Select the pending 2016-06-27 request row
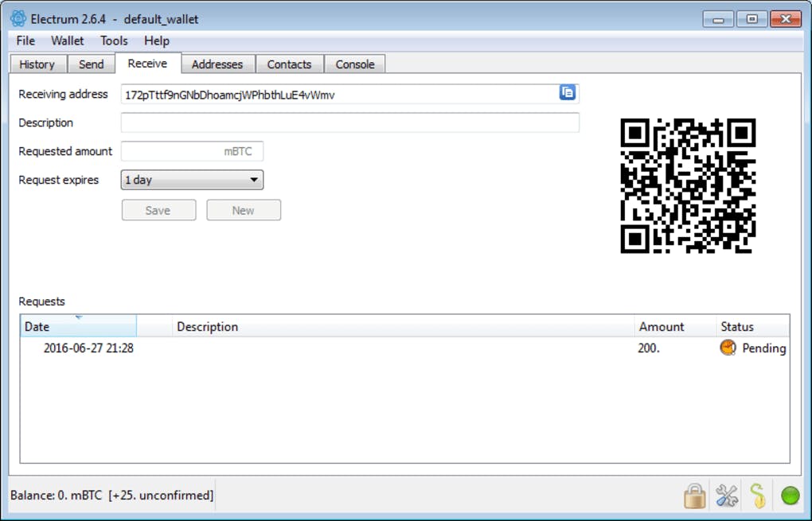Viewport: 812px width, 521px height. coord(318,348)
